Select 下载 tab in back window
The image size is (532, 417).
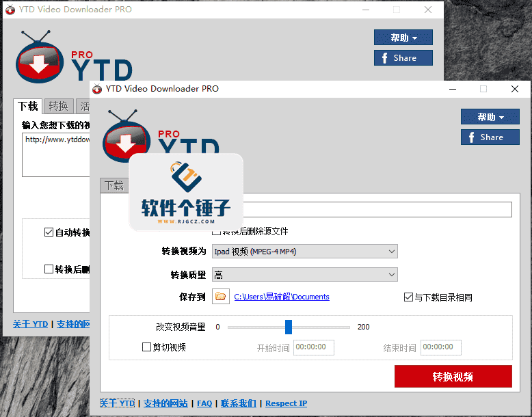28,106
